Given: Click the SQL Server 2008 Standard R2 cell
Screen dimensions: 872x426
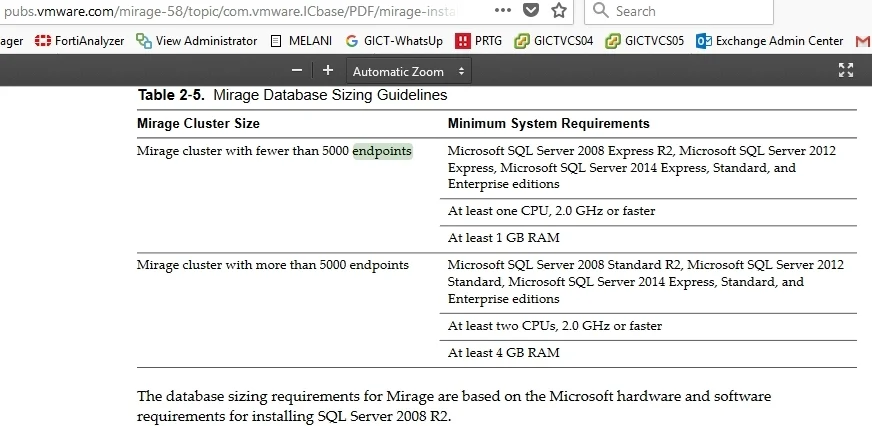Looking at the screenshot, I should [646, 282].
